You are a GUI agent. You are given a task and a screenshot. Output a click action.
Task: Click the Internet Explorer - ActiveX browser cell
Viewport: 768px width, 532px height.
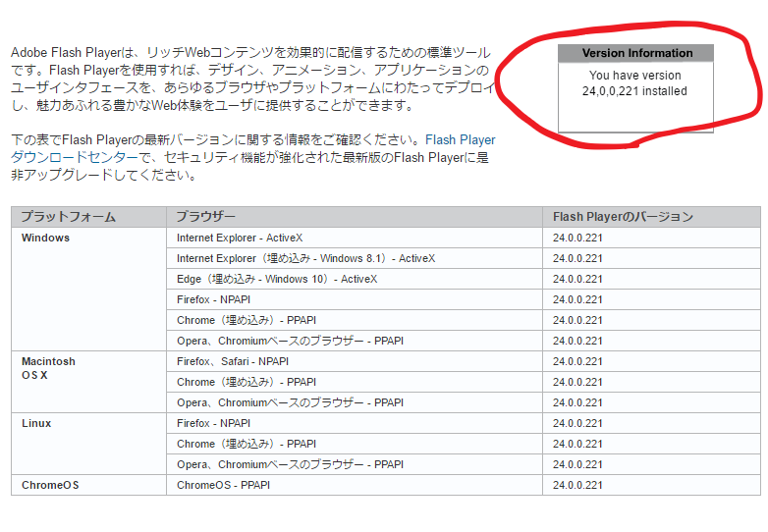[x=355, y=238]
